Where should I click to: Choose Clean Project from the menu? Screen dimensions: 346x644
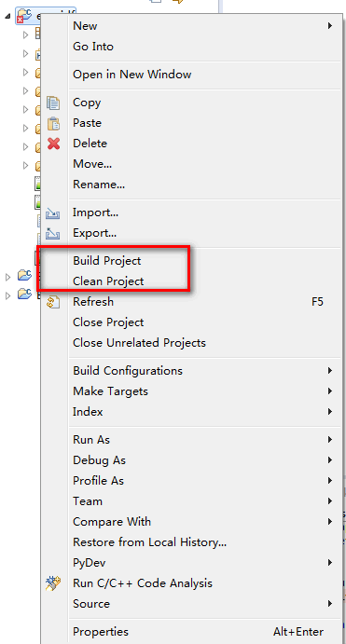(x=108, y=281)
